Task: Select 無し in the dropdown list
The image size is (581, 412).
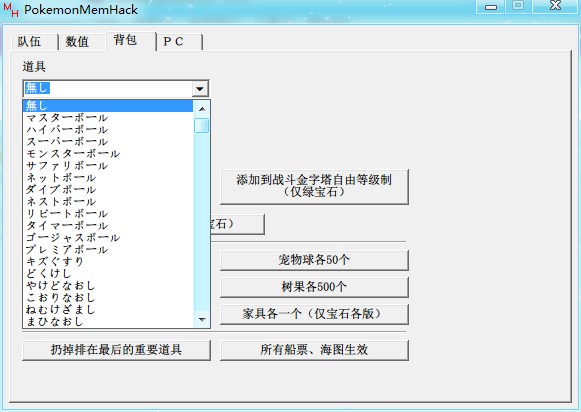Action: 109,106
